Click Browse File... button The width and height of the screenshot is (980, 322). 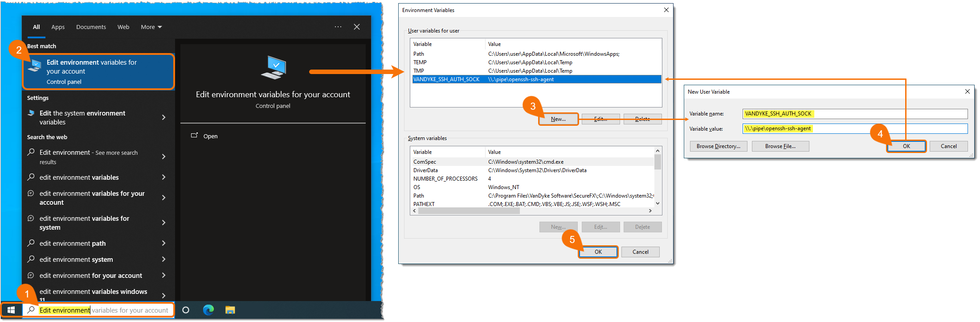(x=780, y=146)
